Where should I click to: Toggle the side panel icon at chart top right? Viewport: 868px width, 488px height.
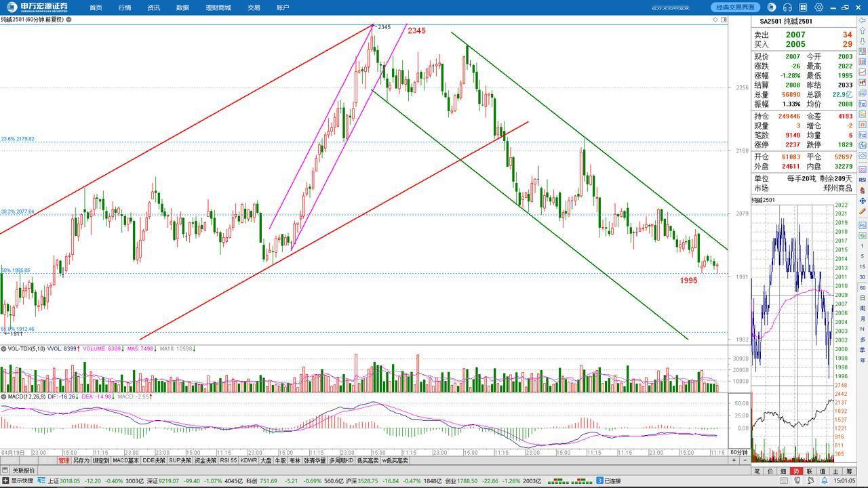[x=724, y=20]
